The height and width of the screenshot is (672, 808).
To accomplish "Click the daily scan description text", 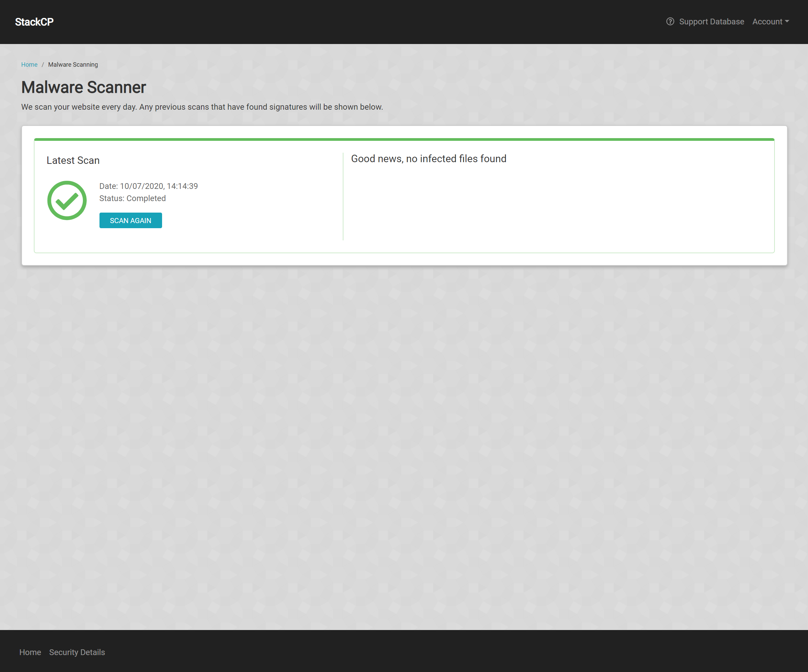I will click(x=202, y=107).
